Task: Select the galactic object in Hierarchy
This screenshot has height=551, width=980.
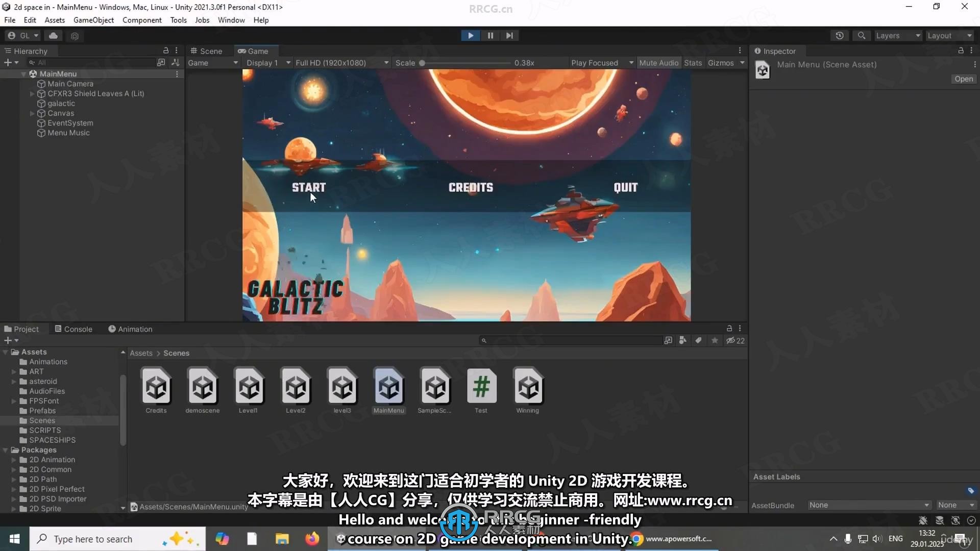Action: pos(61,104)
